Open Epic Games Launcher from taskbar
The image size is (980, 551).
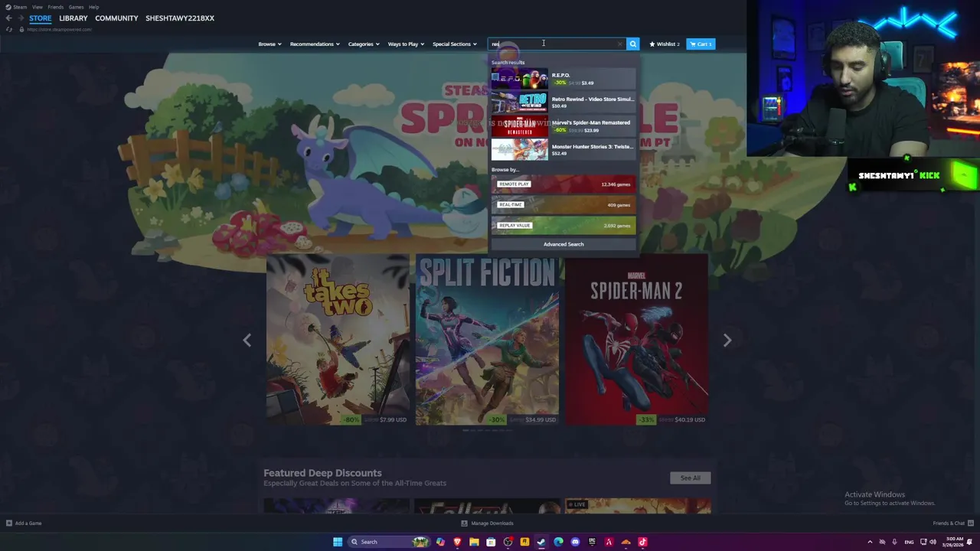point(592,542)
